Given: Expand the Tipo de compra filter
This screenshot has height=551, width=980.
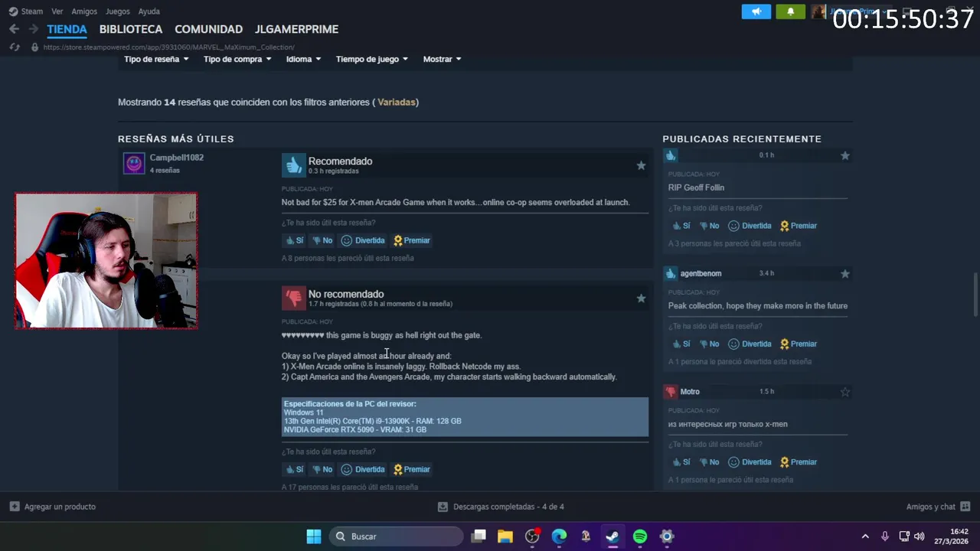Looking at the screenshot, I should (237, 59).
